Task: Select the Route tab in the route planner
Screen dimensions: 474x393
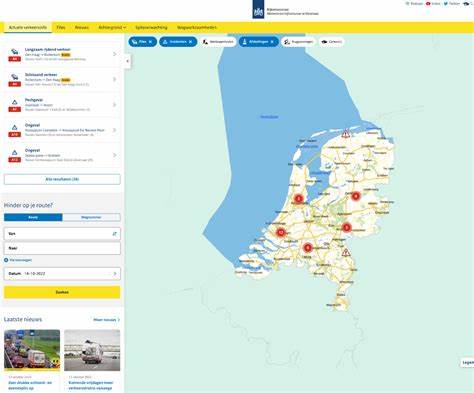Action: (x=33, y=217)
